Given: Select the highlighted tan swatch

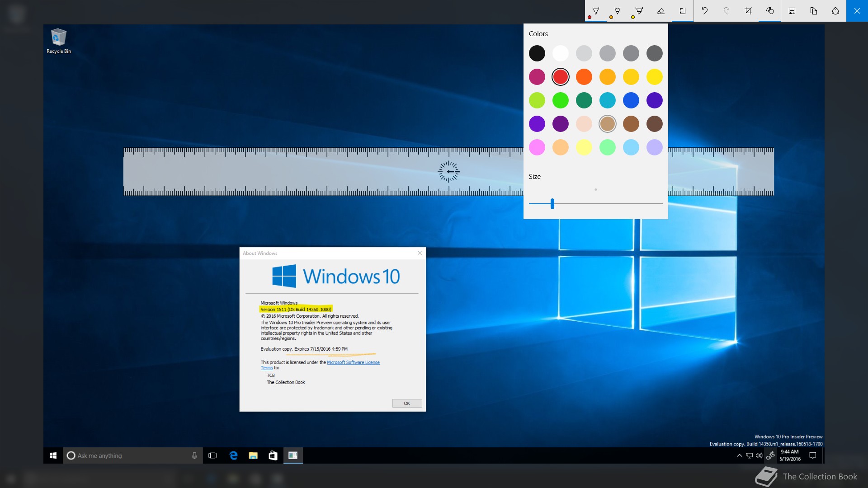Looking at the screenshot, I should (608, 124).
